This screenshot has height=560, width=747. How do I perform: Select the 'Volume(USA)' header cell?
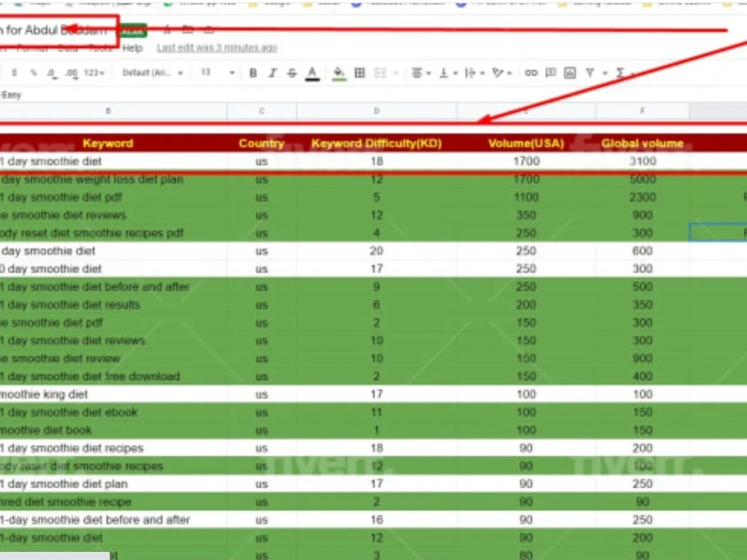pos(527,143)
